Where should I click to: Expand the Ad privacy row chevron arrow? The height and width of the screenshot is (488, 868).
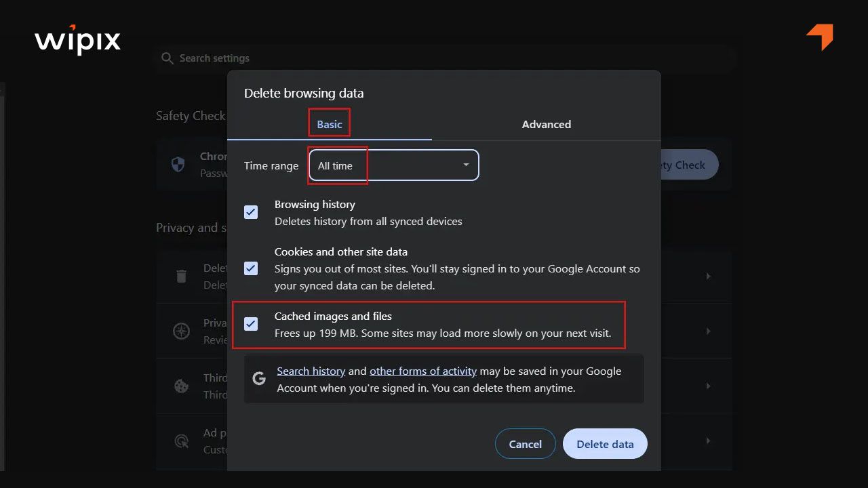point(709,441)
